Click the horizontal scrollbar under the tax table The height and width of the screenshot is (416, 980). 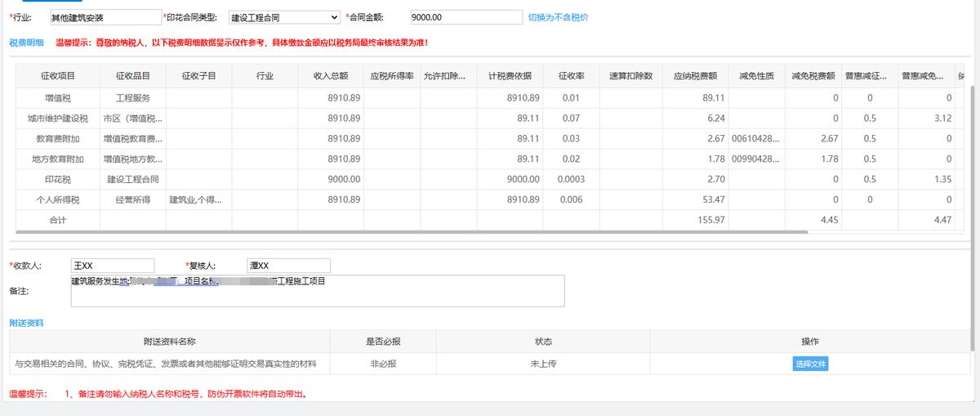pyautogui.click(x=412, y=232)
